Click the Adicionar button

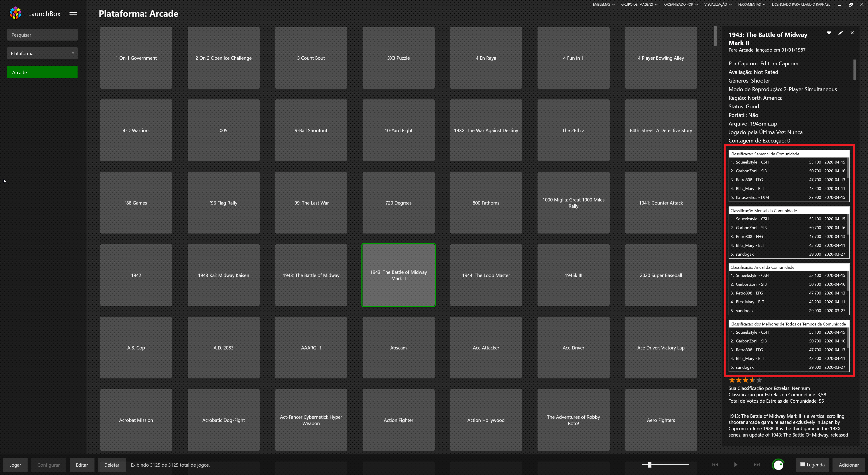(x=849, y=465)
